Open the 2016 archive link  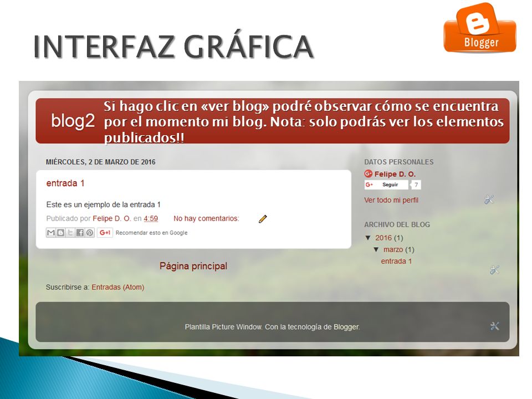(x=383, y=238)
